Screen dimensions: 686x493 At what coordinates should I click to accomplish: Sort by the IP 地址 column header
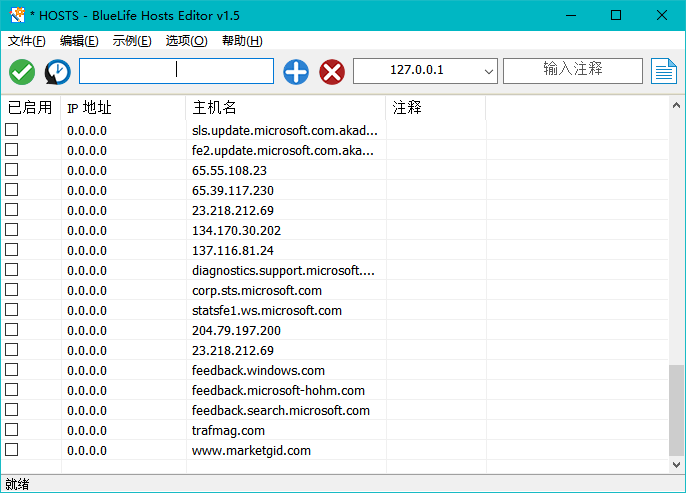click(x=123, y=108)
